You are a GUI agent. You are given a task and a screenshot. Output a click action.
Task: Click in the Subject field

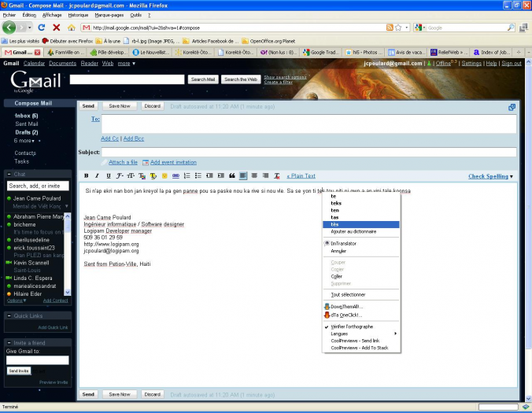tap(308, 153)
